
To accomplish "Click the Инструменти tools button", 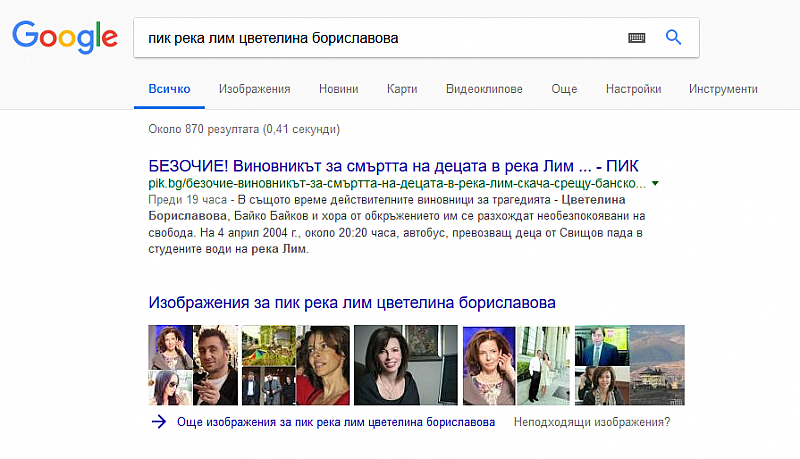I will pos(723,89).
